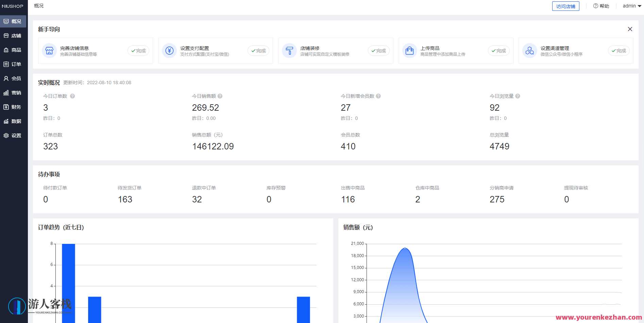Select the 设置 sidebar icon
The image size is (644, 323).
pyautogui.click(x=14, y=135)
